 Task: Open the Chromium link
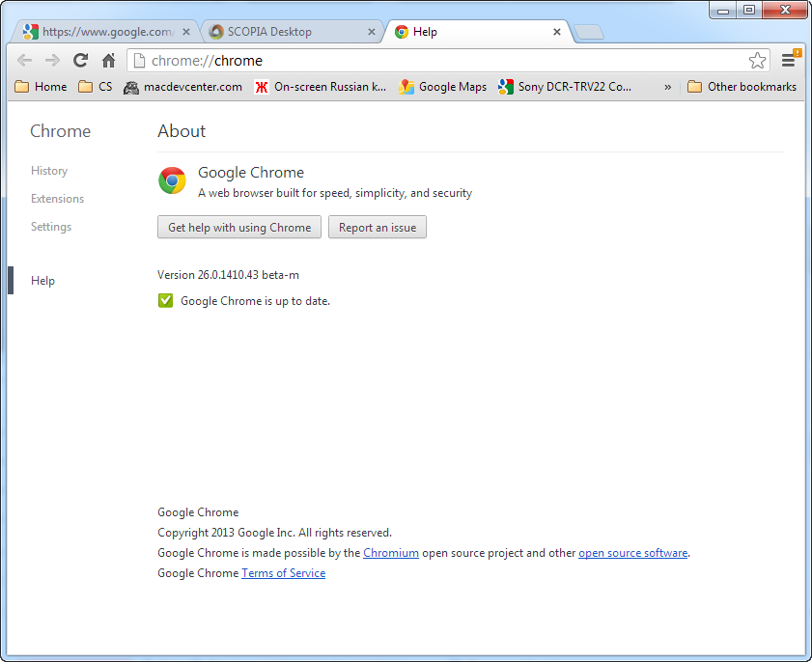point(391,553)
